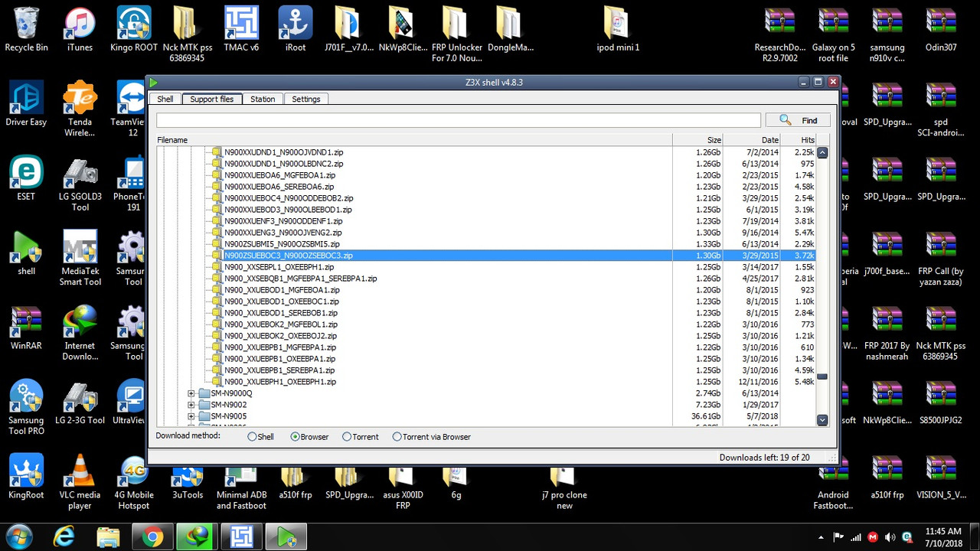Sort the list by Size column header

point(697,140)
